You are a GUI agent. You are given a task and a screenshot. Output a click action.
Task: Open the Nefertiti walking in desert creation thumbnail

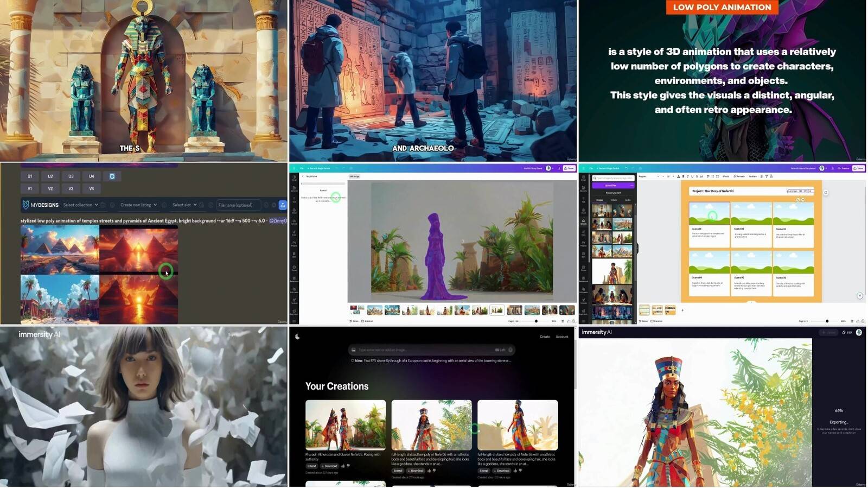(x=518, y=425)
